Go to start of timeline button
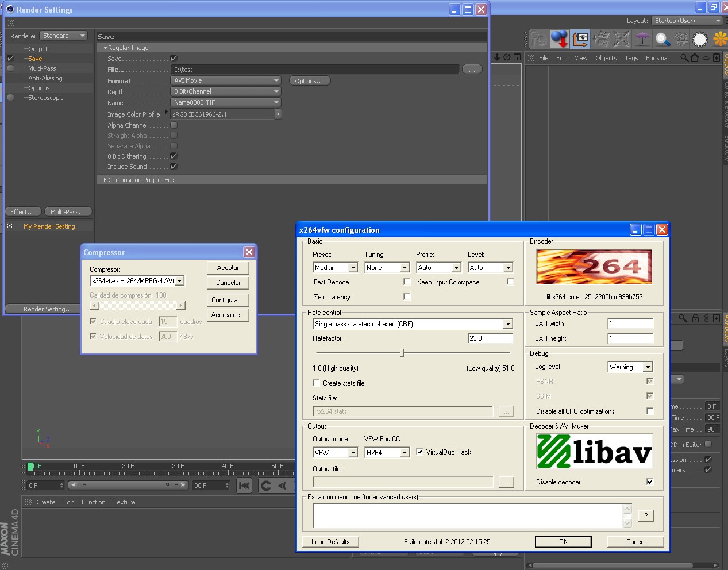The height and width of the screenshot is (570, 728). point(244,486)
